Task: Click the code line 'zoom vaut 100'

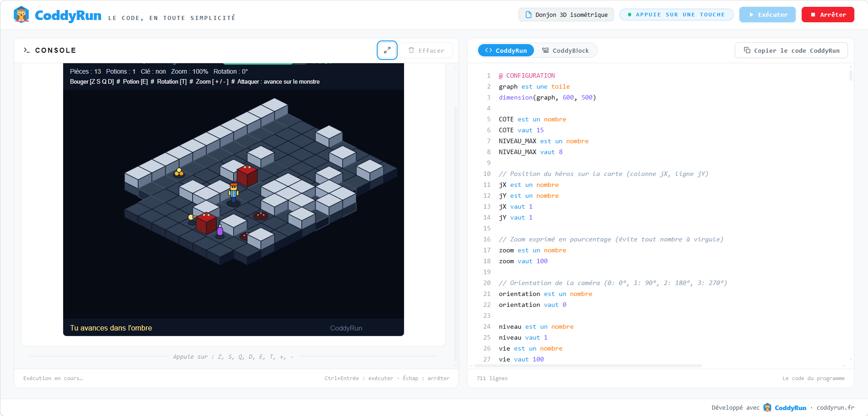Action: [x=523, y=261]
